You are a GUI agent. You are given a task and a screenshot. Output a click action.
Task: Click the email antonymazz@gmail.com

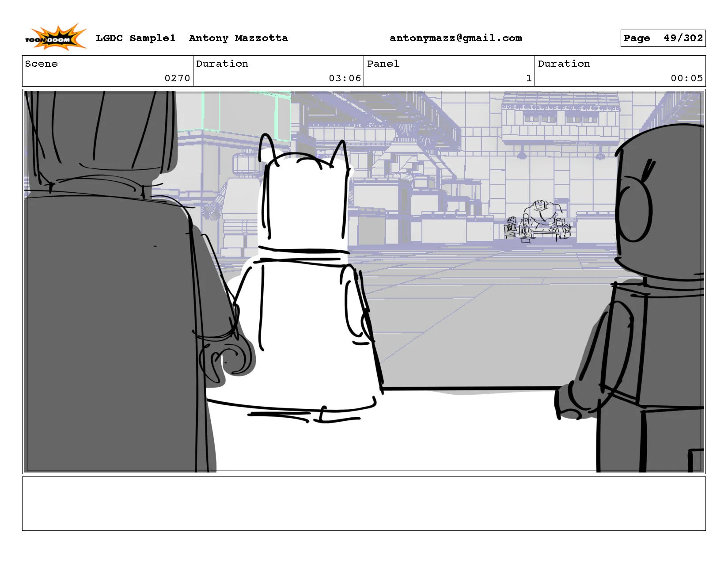[455, 38]
